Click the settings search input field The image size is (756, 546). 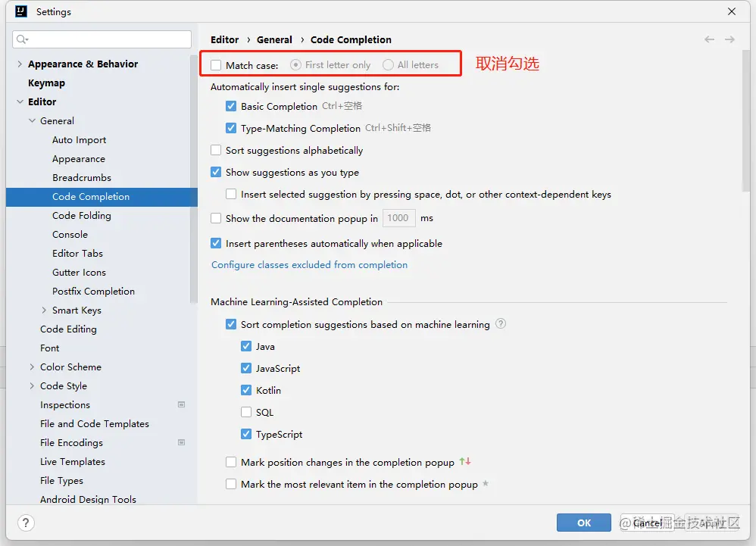coord(106,39)
